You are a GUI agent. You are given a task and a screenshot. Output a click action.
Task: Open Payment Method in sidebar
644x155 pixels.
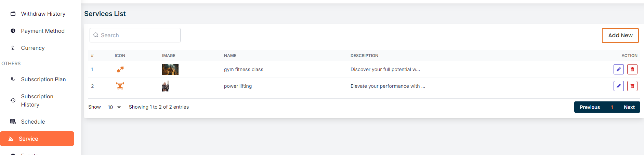pyautogui.click(x=42, y=31)
